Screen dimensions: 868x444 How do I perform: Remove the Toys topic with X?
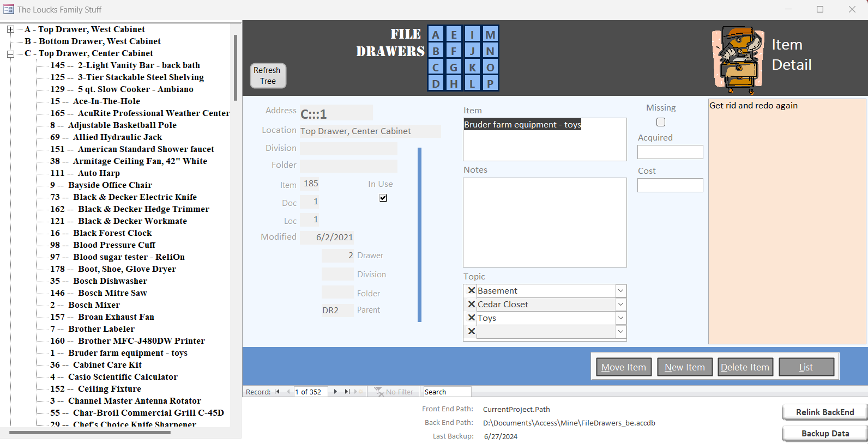coord(472,318)
